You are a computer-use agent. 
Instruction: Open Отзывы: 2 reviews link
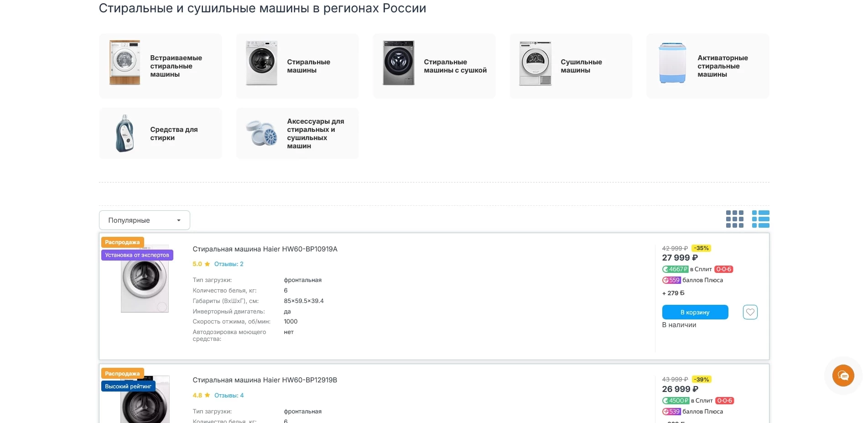(x=229, y=264)
